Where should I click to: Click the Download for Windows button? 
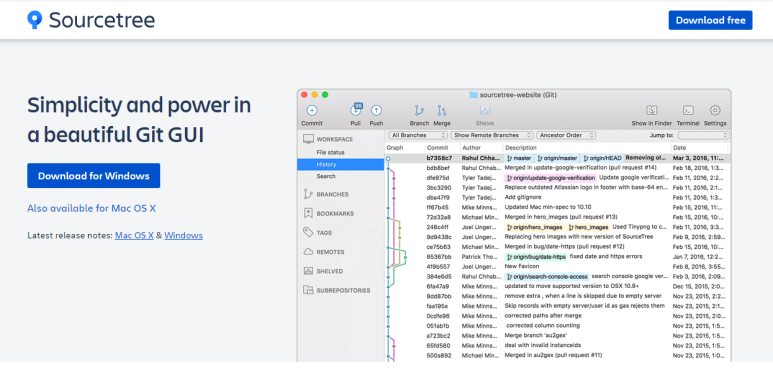point(94,175)
